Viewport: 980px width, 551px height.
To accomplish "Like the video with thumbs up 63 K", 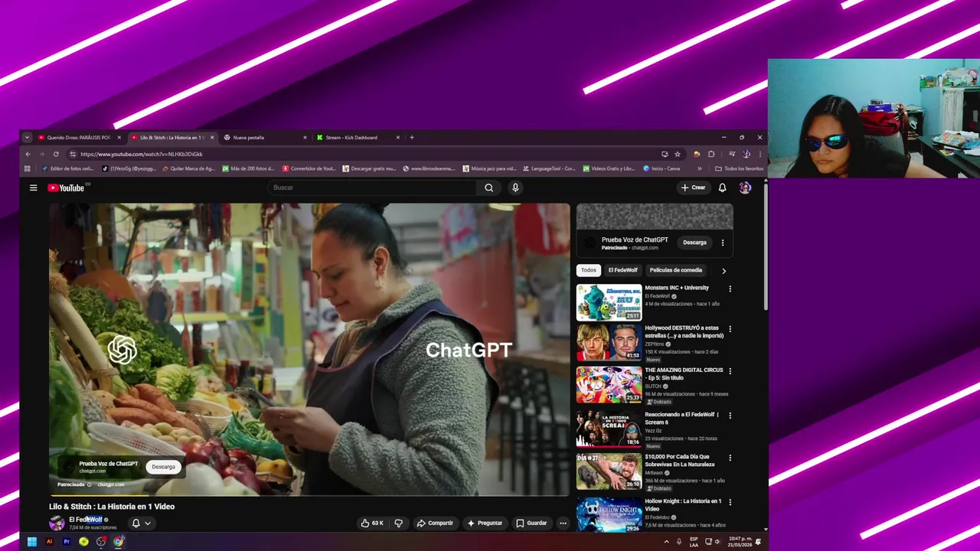I will (372, 523).
